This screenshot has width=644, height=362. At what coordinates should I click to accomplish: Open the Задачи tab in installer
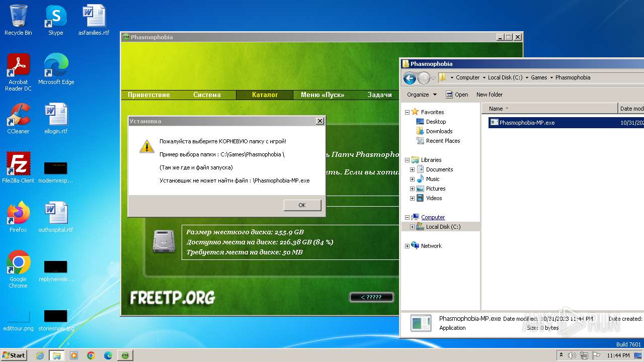[x=379, y=95]
